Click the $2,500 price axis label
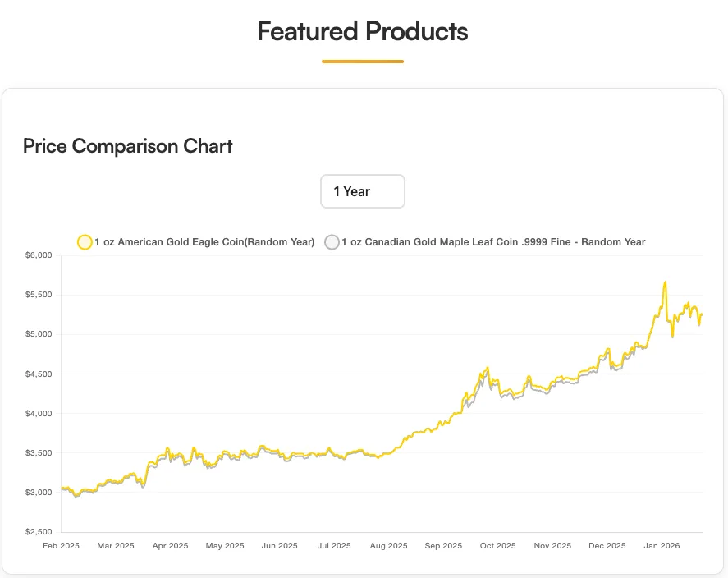Viewport: 728px width, 578px height. pos(39,532)
